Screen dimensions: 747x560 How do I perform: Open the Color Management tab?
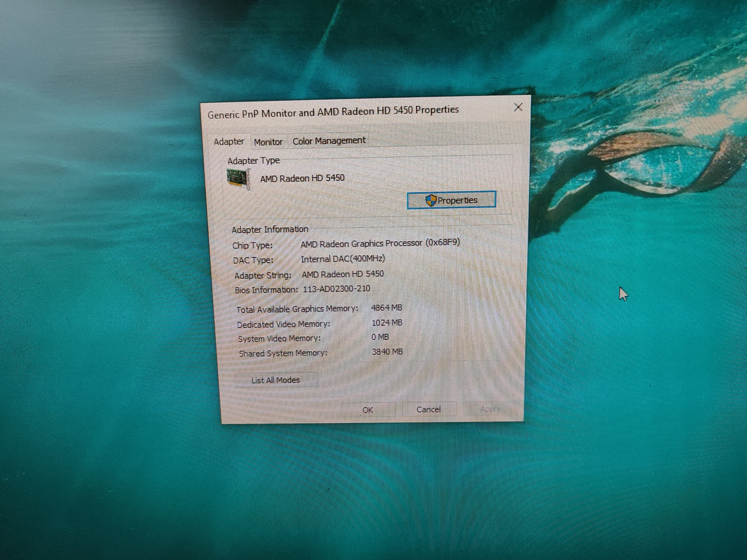[x=329, y=141]
